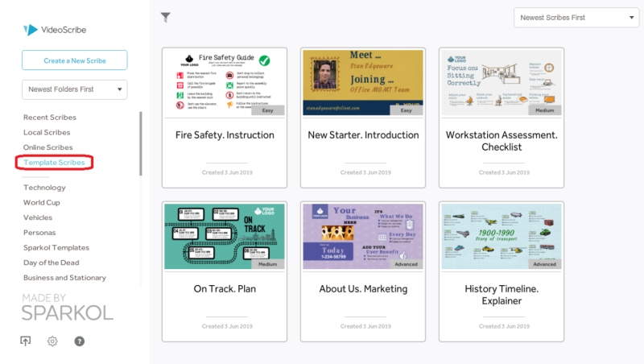The width and height of the screenshot is (644, 364).
Task: Click the About Us. Marketing title
Action: pos(363,289)
